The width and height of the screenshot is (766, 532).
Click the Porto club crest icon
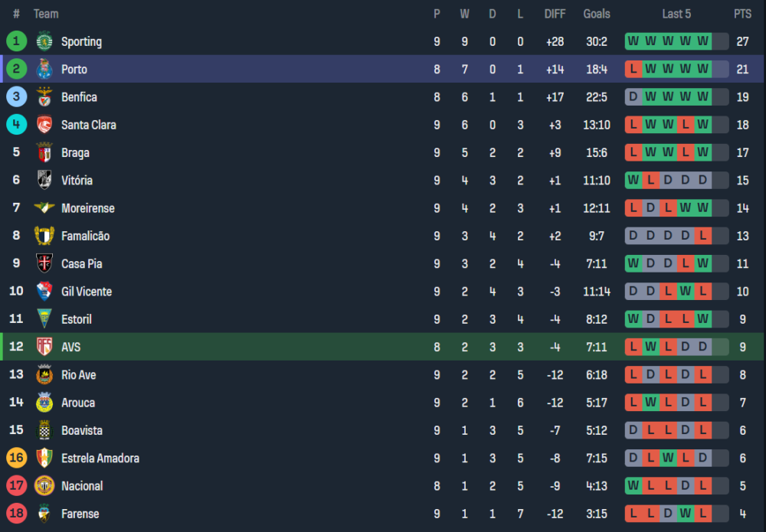coord(44,69)
